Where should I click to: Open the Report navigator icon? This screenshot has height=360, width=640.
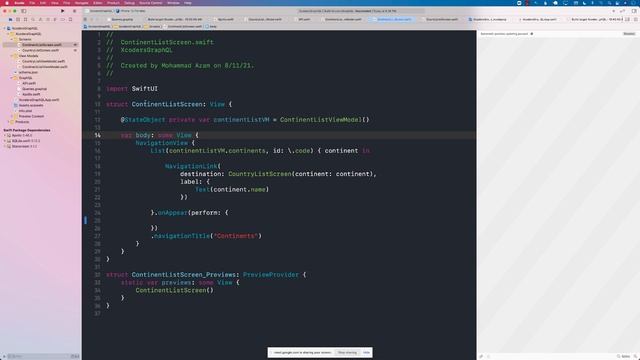click(70, 19)
